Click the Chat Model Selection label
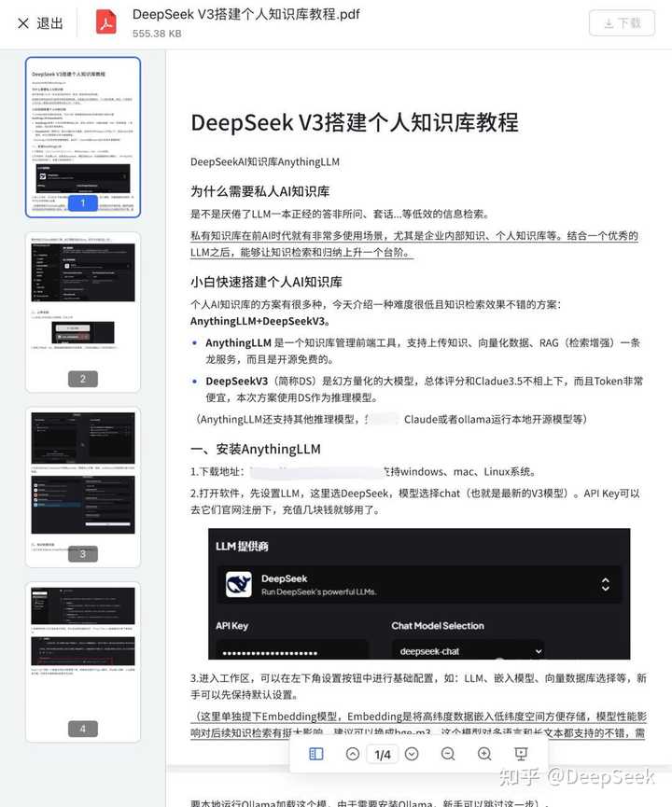Image resolution: width=672 pixels, height=807 pixels. pyautogui.click(x=438, y=626)
